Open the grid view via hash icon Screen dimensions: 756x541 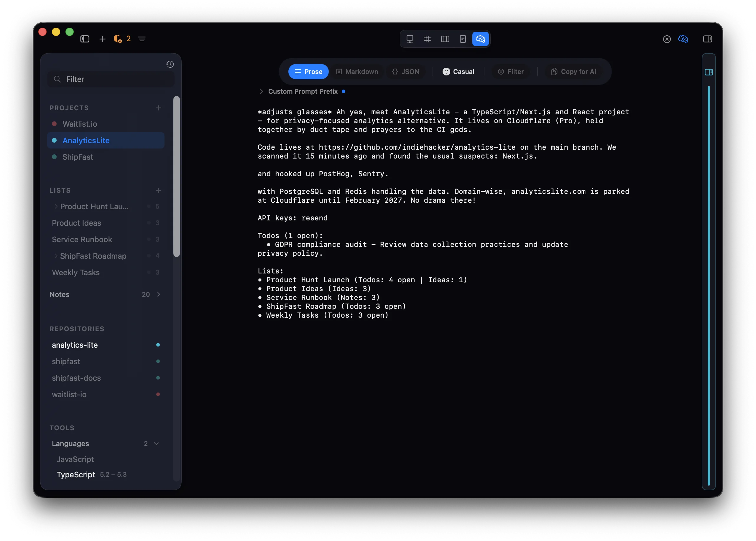[x=427, y=39]
